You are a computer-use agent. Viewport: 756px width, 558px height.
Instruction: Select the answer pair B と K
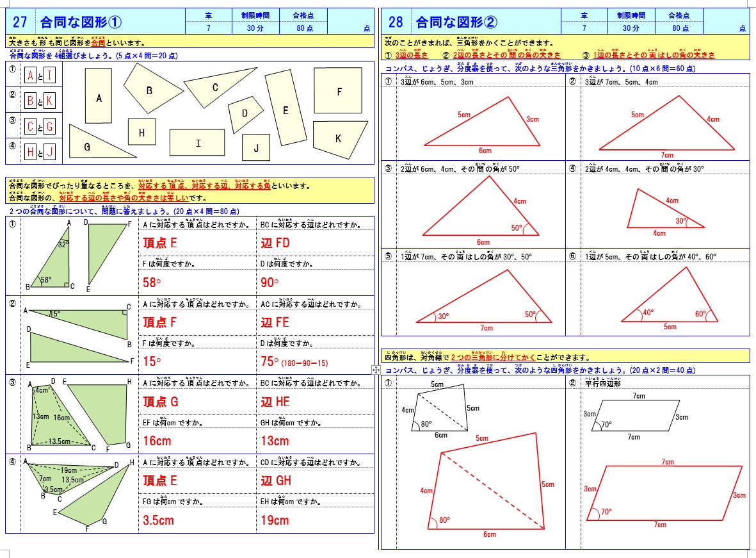[x=40, y=101]
